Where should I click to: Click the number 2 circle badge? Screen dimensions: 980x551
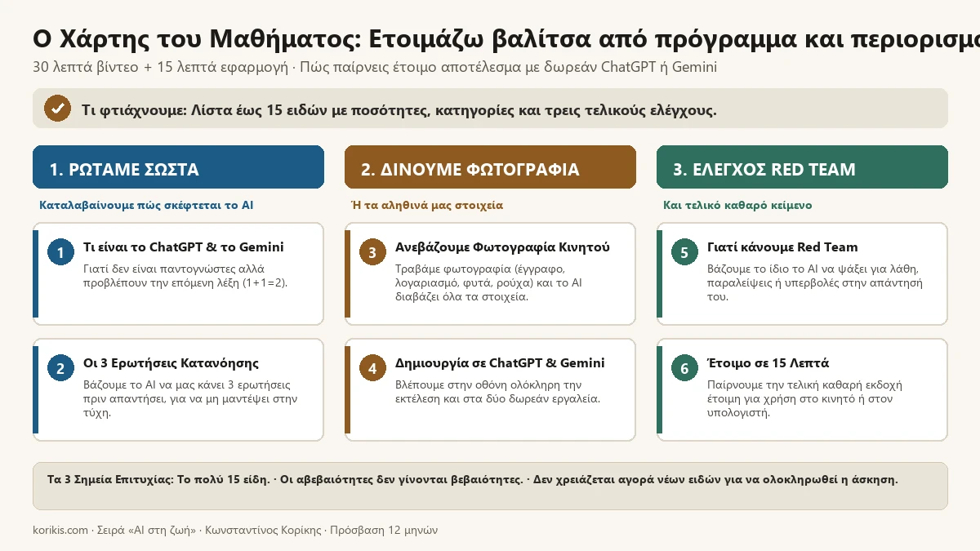(x=60, y=369)
